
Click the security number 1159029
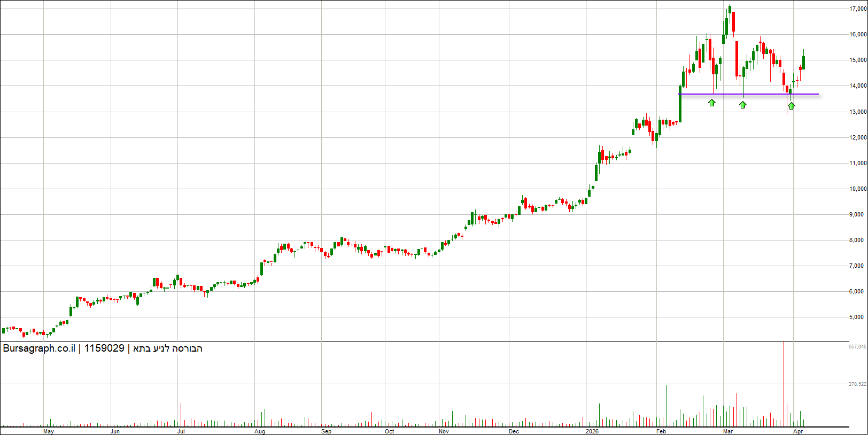pos(104,348)
